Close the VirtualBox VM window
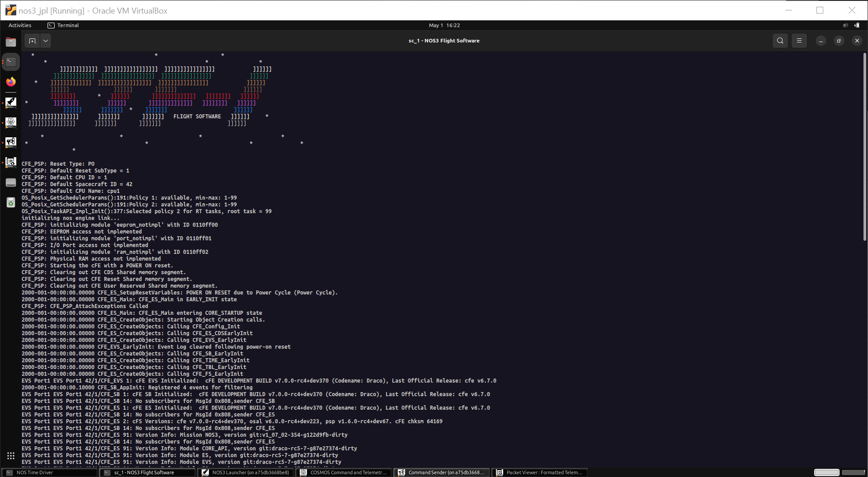This screenshot has width=868, height=477. 852,10
